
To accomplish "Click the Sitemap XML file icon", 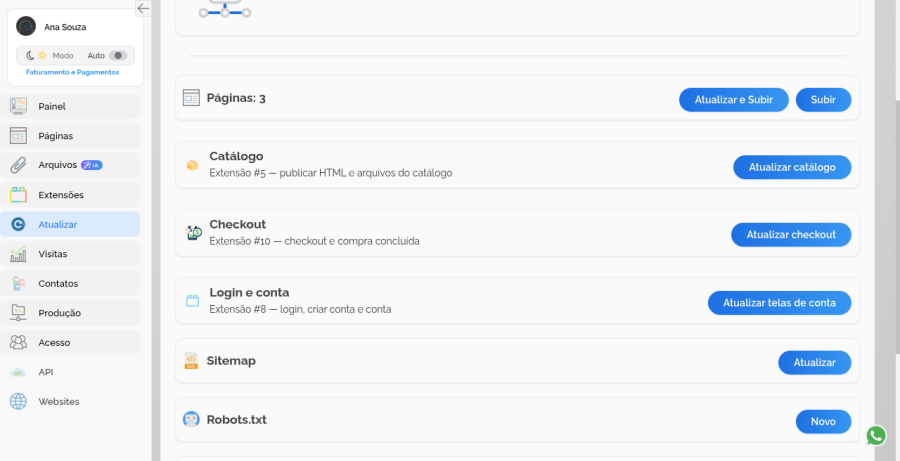I will click(191, 361).
